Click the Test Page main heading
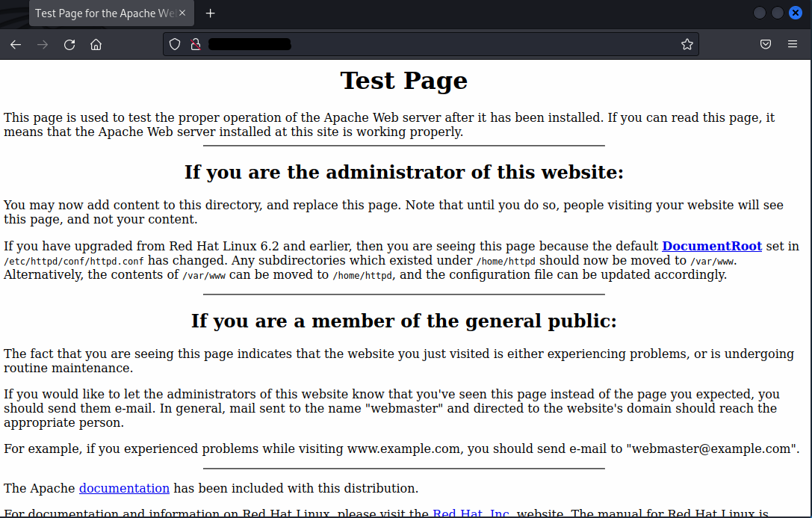 pos(403,81)
